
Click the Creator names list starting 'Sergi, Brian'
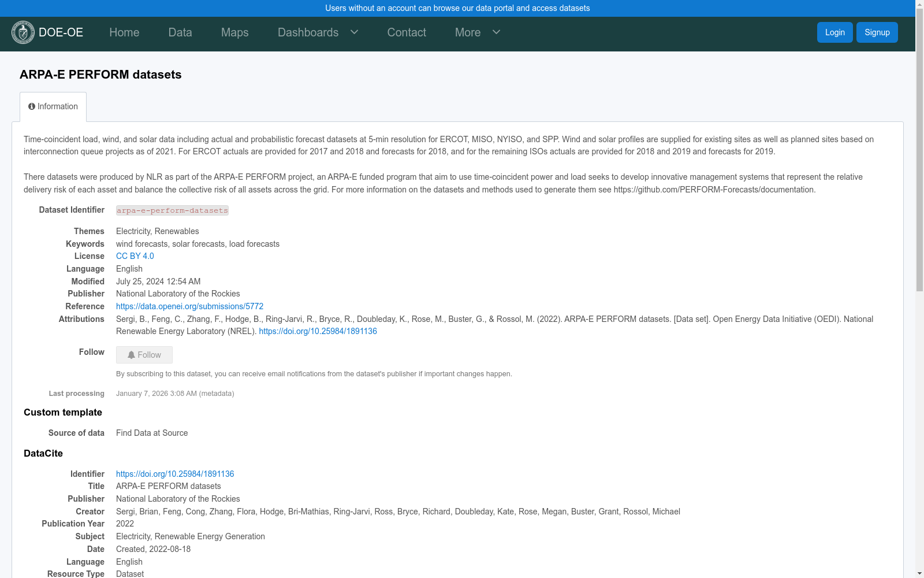[398, 512]
